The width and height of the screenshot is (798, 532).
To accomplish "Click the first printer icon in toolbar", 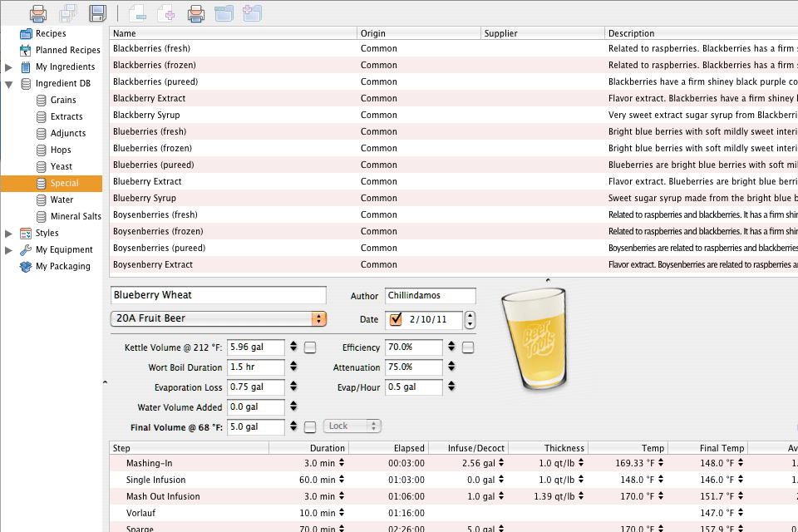I will [x=38, y=12].
